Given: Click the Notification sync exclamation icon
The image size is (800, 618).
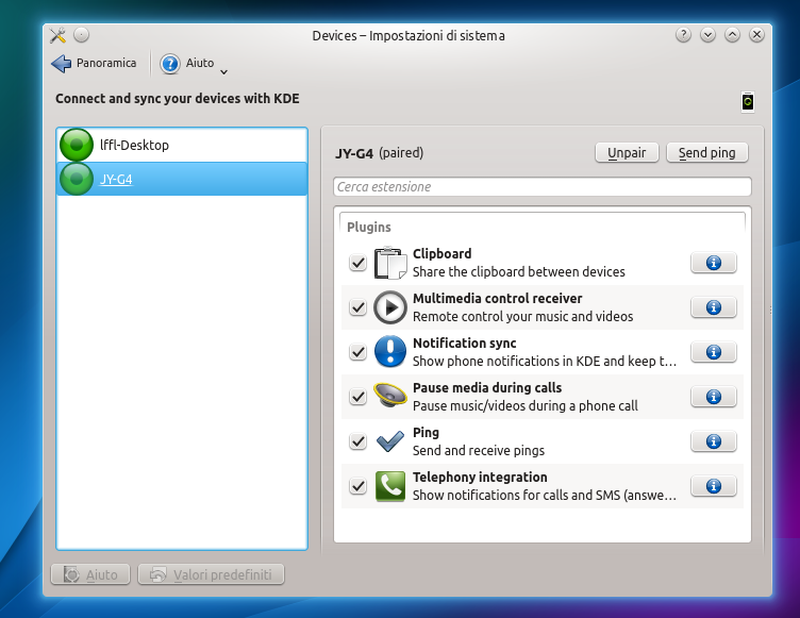Looking at the screenshot, I should (389, 351).
